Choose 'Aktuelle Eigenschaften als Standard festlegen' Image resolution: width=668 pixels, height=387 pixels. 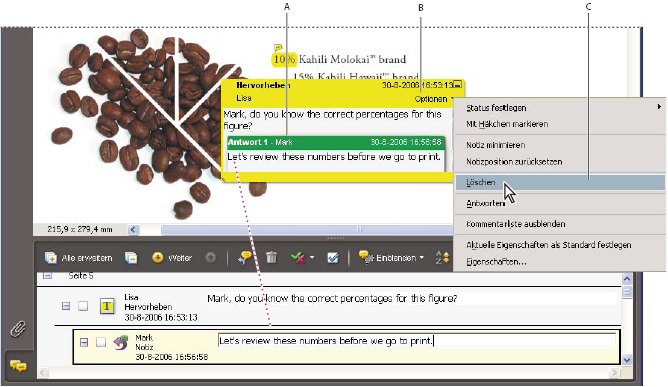click(559, 245)
